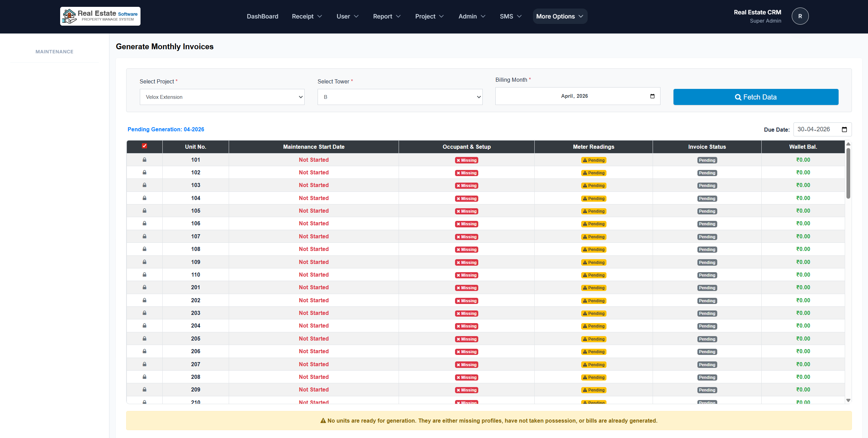Open the Billing Month calendar picker icon
868x438 pixels.
(x=652, y=96)
